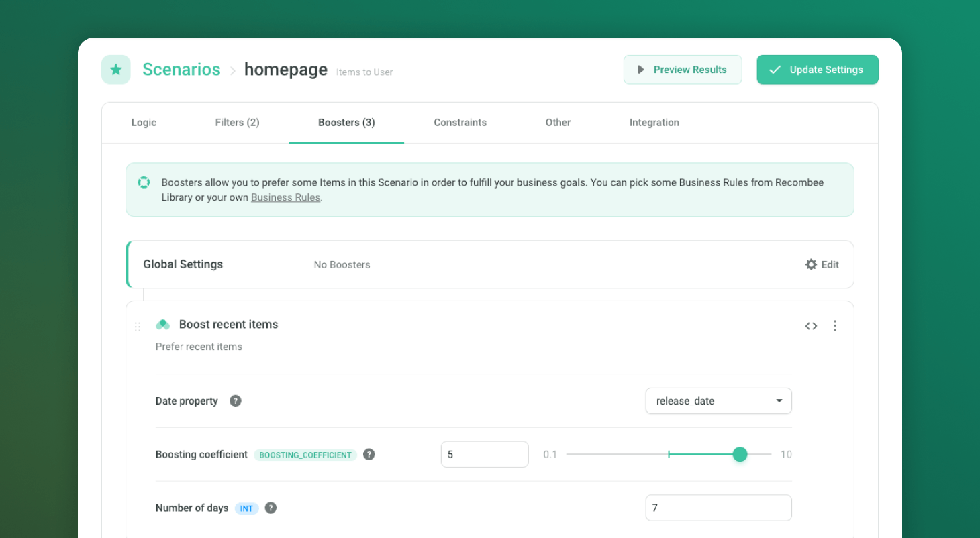The image size is (980, 538).
Task: Show help for Number of days
Action: [271, 508]
